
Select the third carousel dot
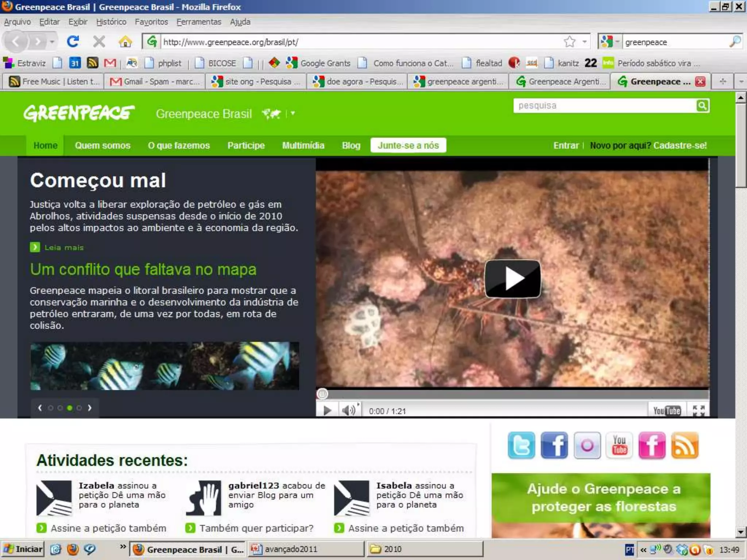click(70, 408)
